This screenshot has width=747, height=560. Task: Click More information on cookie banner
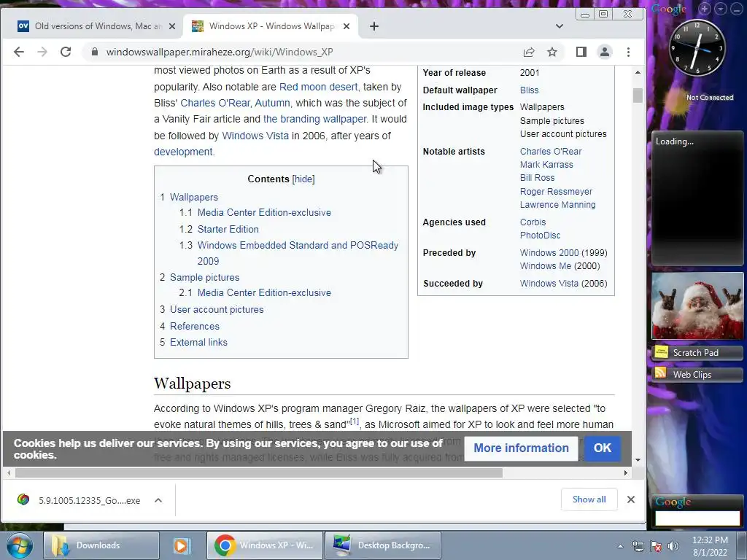[x=521, y=448]
